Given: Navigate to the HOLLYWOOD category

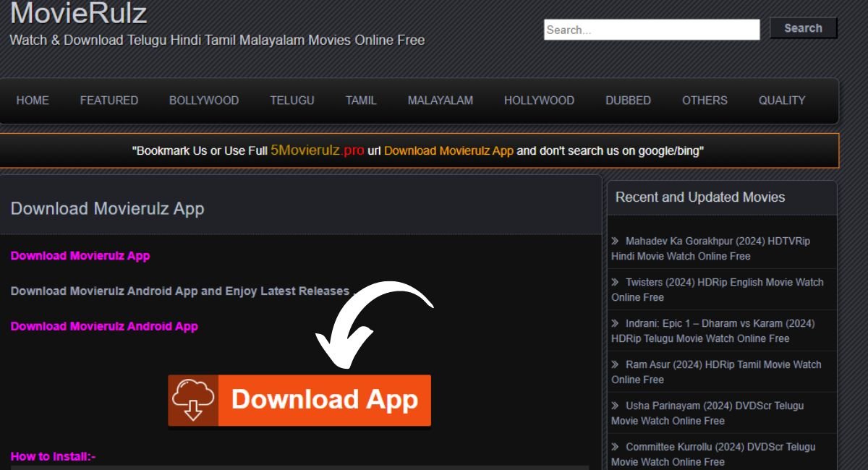Looking at the screenshot, I should point(539,101).
